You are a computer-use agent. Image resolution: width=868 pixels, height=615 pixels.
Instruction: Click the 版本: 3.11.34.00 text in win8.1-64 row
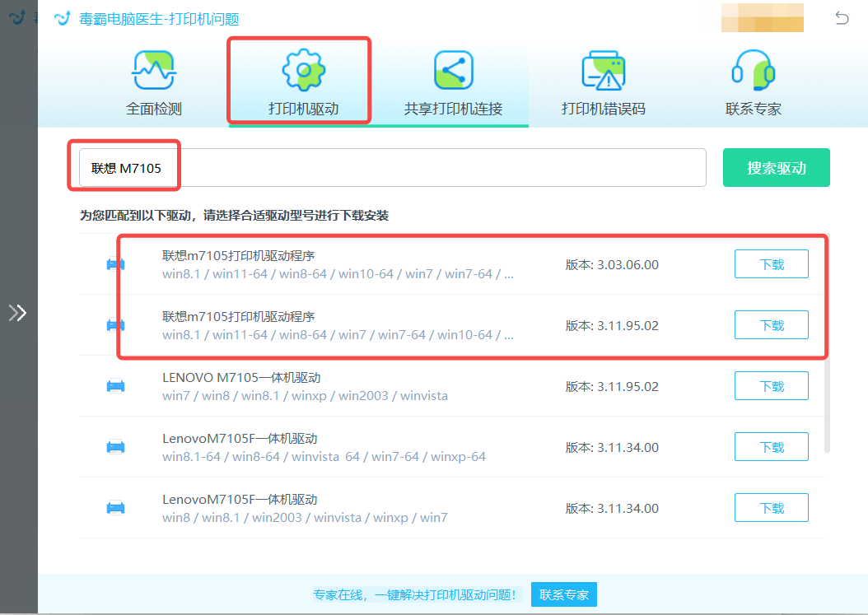coord(612,447)
